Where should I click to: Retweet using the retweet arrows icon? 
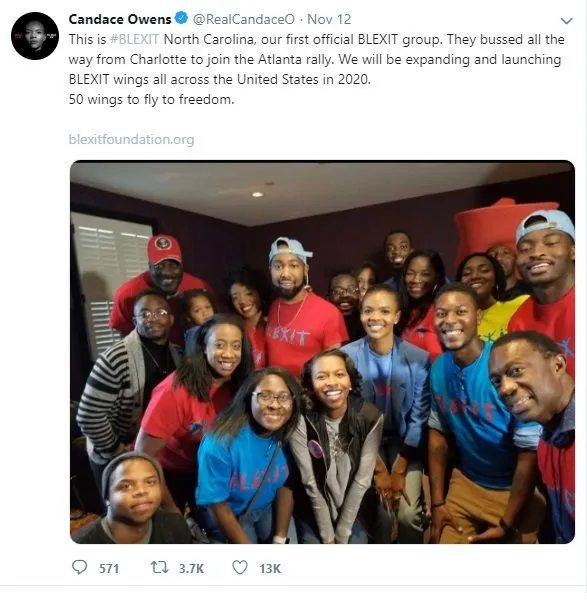[x=159, y=568]
